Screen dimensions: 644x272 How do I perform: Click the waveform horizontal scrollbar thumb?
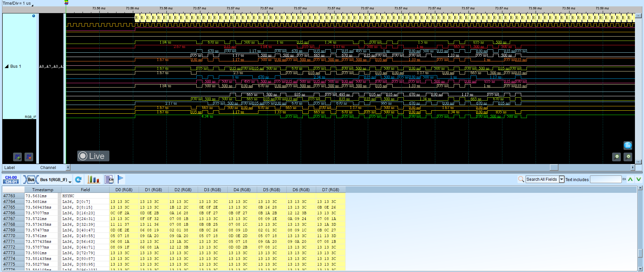[554, 167]
